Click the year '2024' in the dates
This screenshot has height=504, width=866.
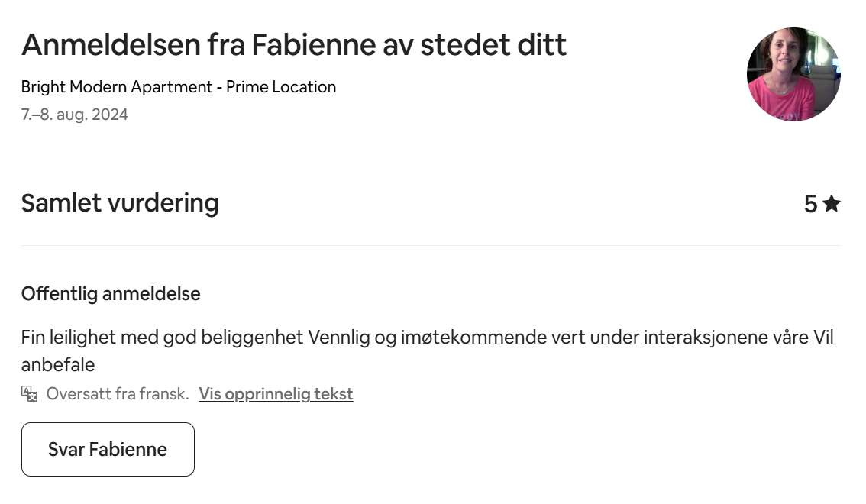tap(110, 115)
